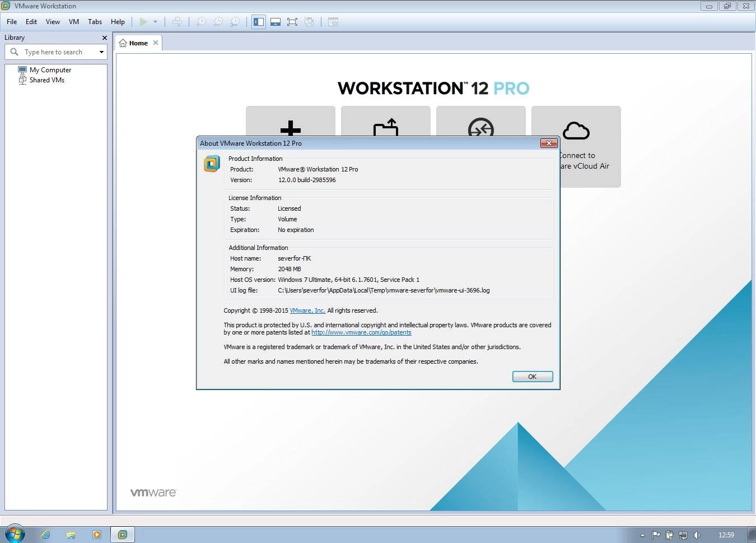Close the About VMware Workstation dialog
Viewport: 756px width, 543px height.
click(x=549, y=143)
